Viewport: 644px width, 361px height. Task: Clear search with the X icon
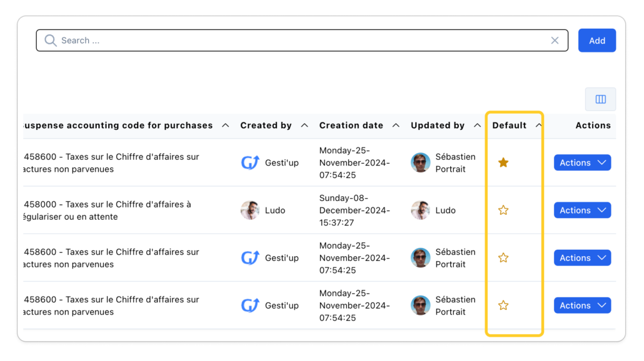coord(555,41)
